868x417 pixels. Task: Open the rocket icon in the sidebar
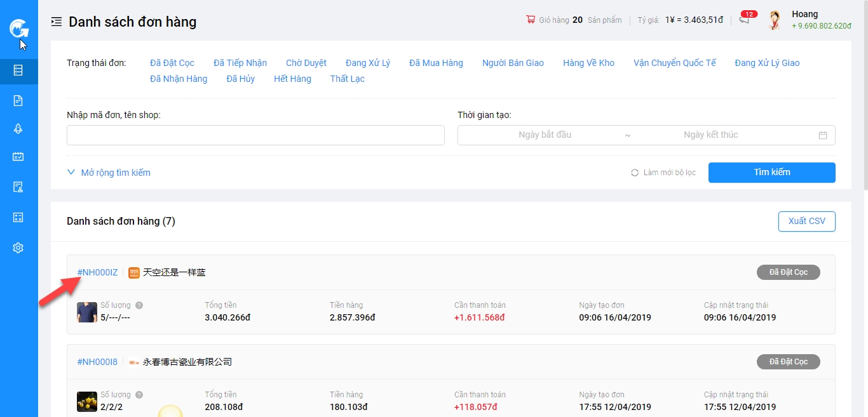pos(18,129)
